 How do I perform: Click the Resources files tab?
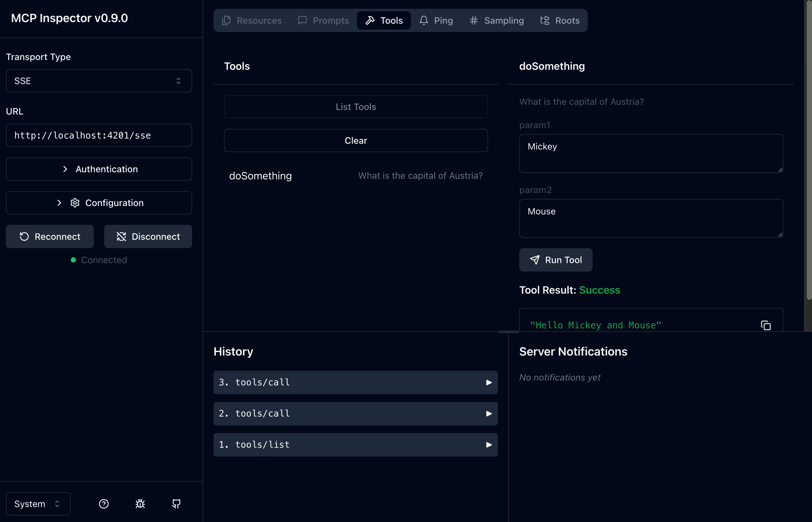coord(252,21)
